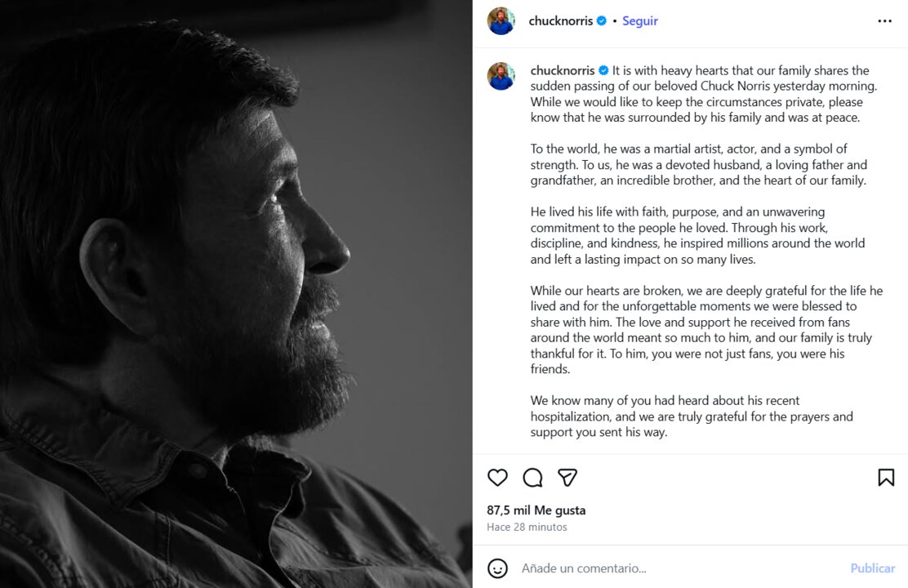Screen dimensions: 908x588
Task: Focus the Añade un comentario input field
Action: [x=653, y=568]
